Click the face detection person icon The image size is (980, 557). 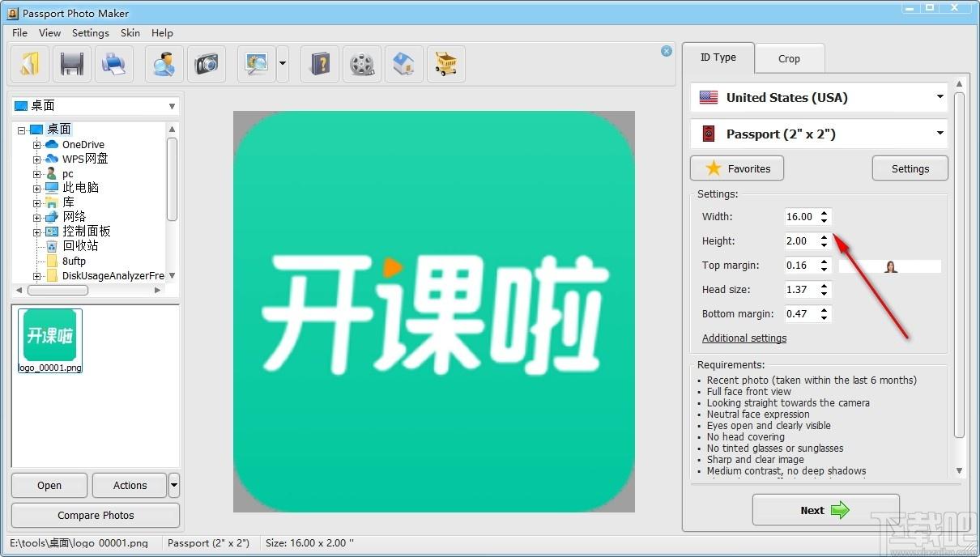(x=164, y=64)
